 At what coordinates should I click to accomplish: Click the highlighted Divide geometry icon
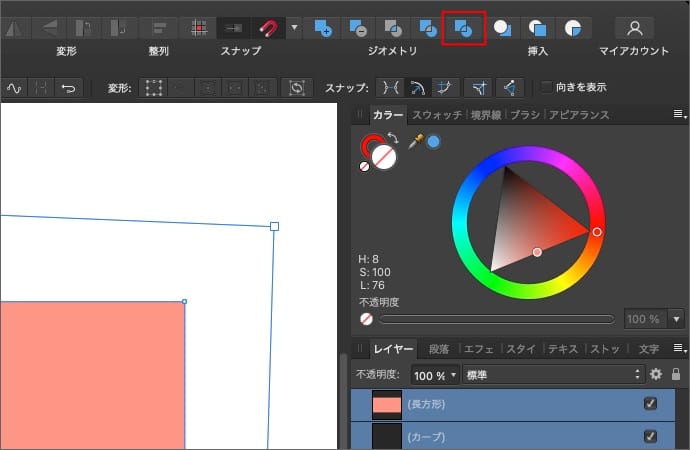(x=463, y=28)
